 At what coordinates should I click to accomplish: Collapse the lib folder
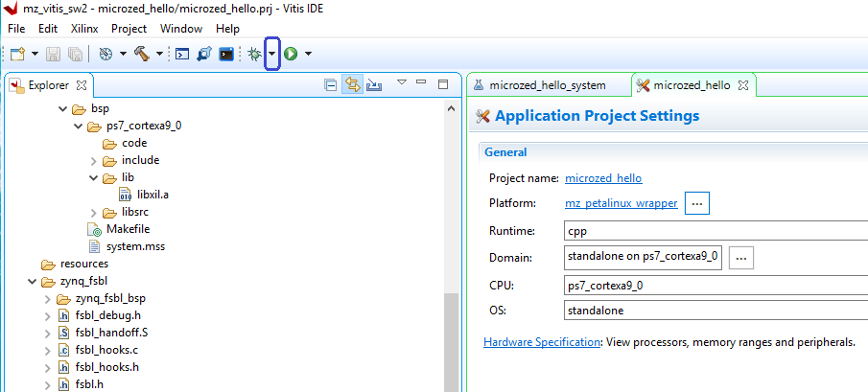pos(94,177)
